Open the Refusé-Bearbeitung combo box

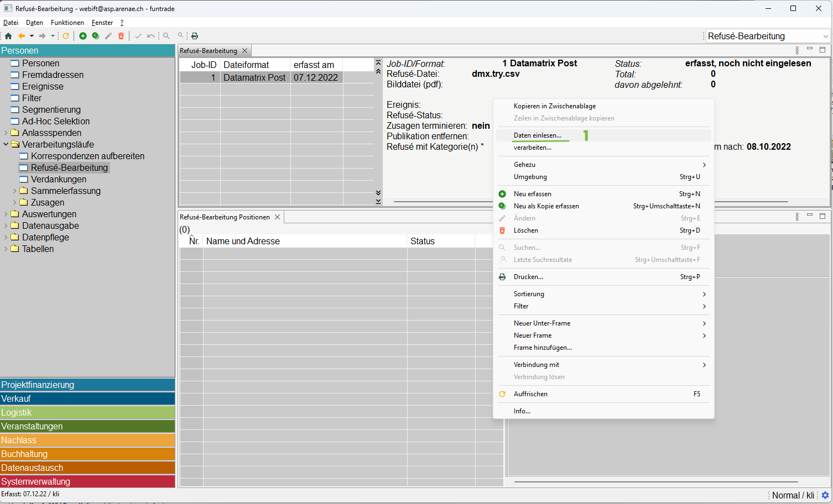coord(768,36)
